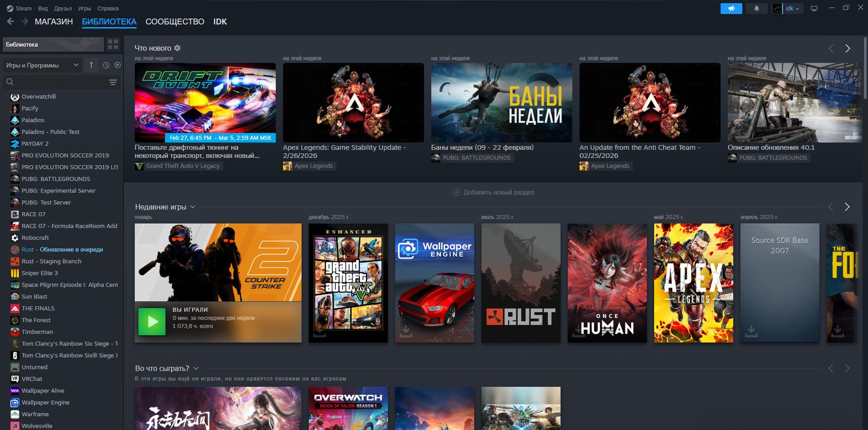Open the idk account dropdown
Screen dimensions: 868x430
click(792, 9)
